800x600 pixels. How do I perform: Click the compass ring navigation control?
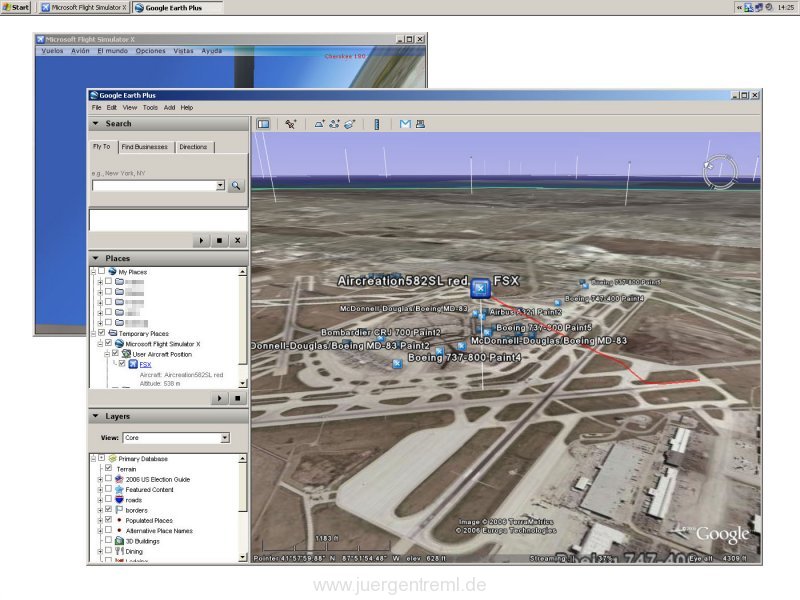(x=720, y=172)
